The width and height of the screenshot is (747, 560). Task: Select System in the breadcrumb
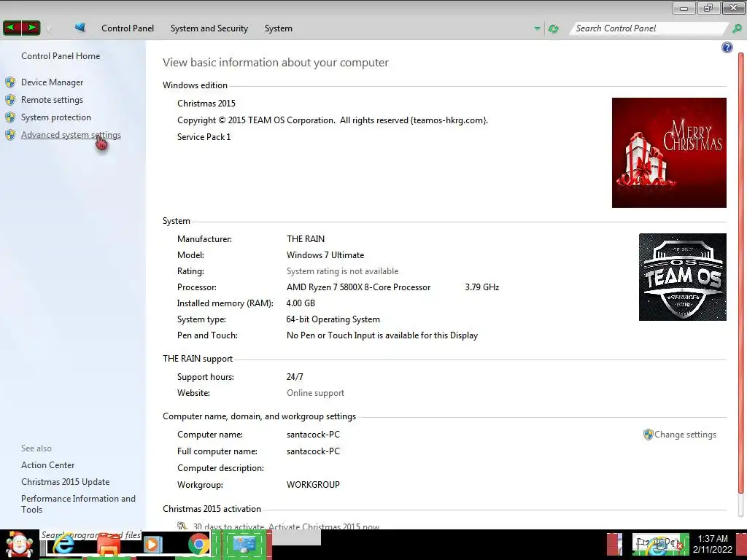(278, 28)
